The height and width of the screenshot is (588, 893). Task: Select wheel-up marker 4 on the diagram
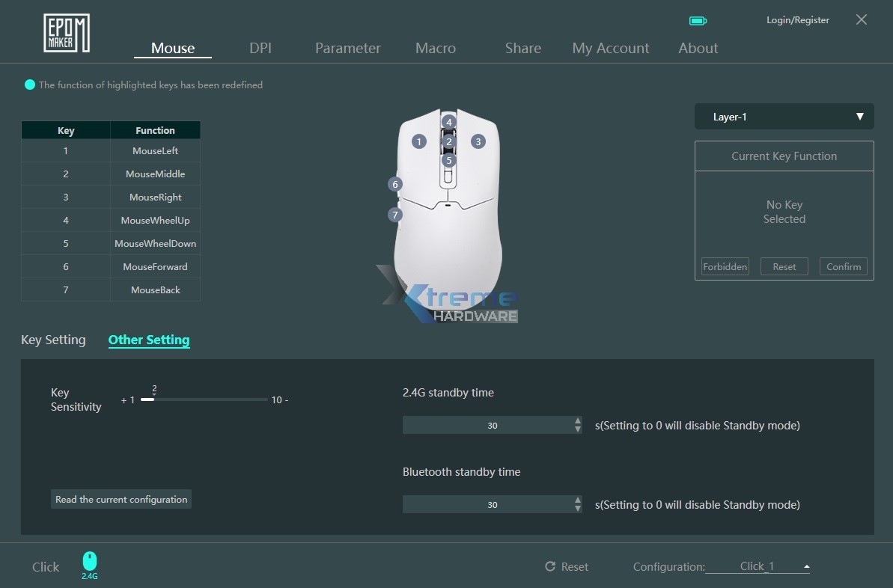coord(449,121)
